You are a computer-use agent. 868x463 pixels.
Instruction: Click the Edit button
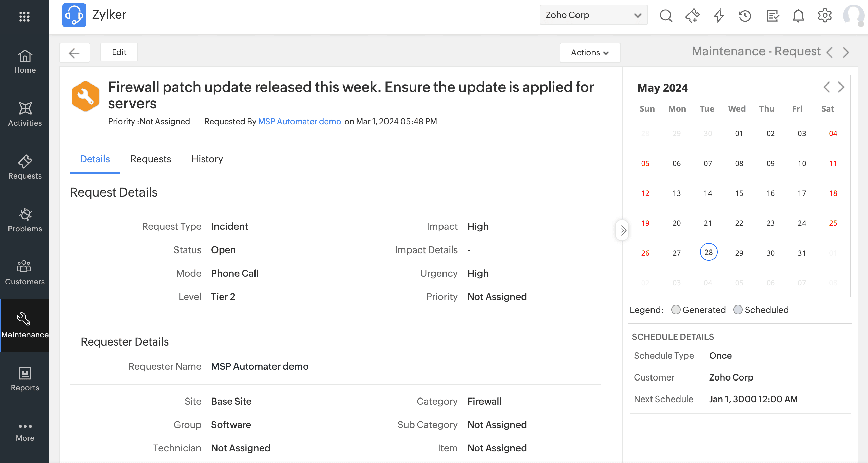[x=119, y=52]
